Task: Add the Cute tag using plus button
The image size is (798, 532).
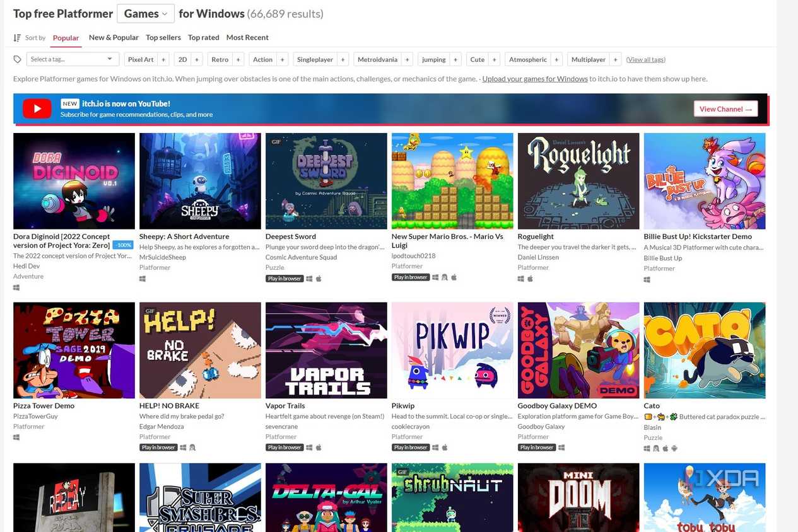Action: tap(494, 59)
